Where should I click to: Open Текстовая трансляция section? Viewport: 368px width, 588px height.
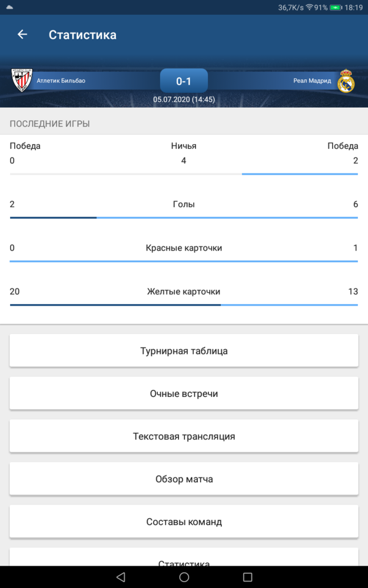click(184, 436)
